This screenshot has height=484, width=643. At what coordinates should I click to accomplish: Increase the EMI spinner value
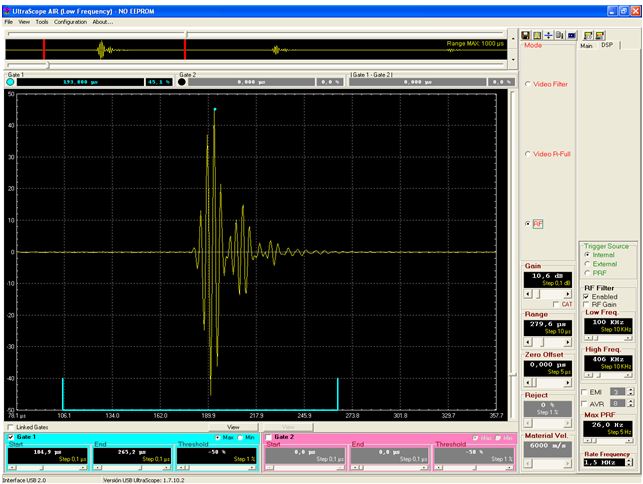click(x=631, y=388)
